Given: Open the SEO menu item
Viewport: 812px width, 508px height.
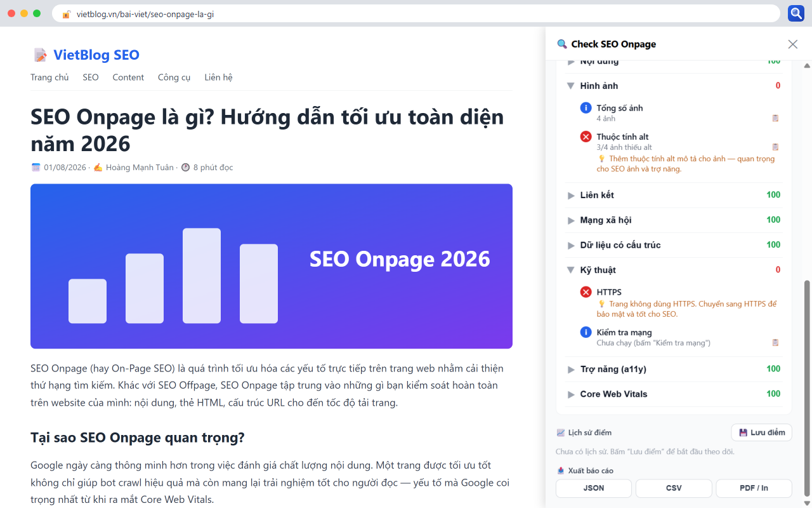Looking at the screenshot, I should point(91,77).
